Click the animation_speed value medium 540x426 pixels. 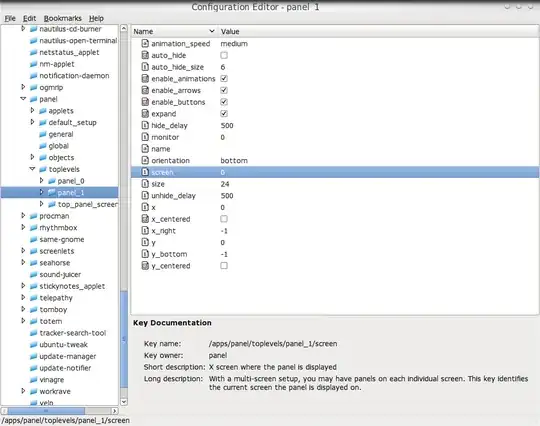(x=234, y=43)
